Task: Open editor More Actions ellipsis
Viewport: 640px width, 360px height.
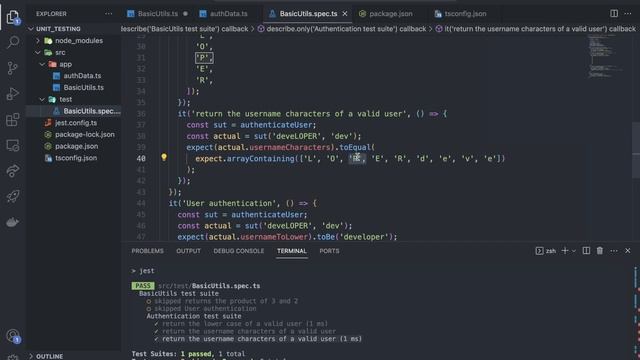Action: (x=628, y=13)
